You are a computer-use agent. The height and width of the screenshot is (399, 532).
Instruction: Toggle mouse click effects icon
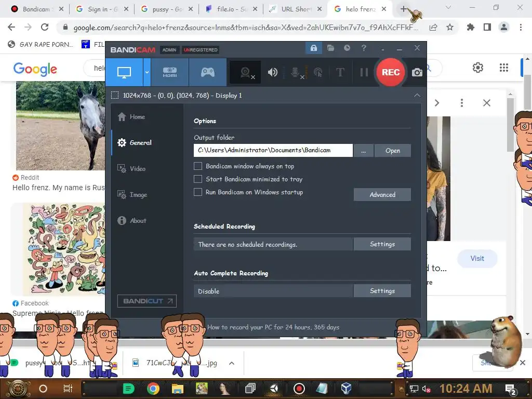[318, 72]
